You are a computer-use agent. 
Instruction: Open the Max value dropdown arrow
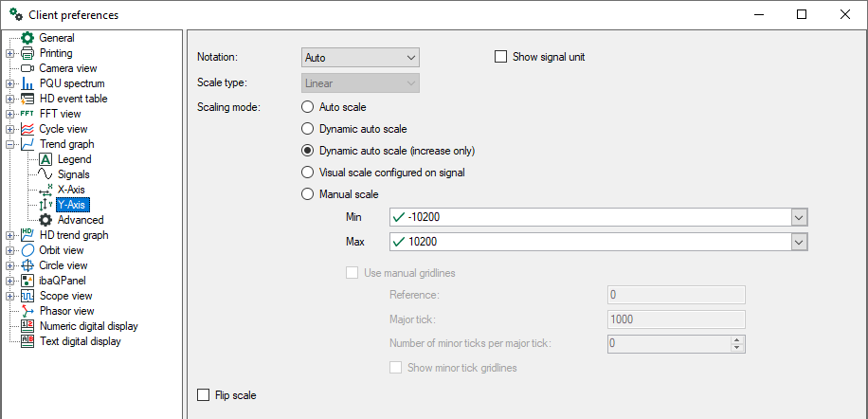tap(800, 243)
